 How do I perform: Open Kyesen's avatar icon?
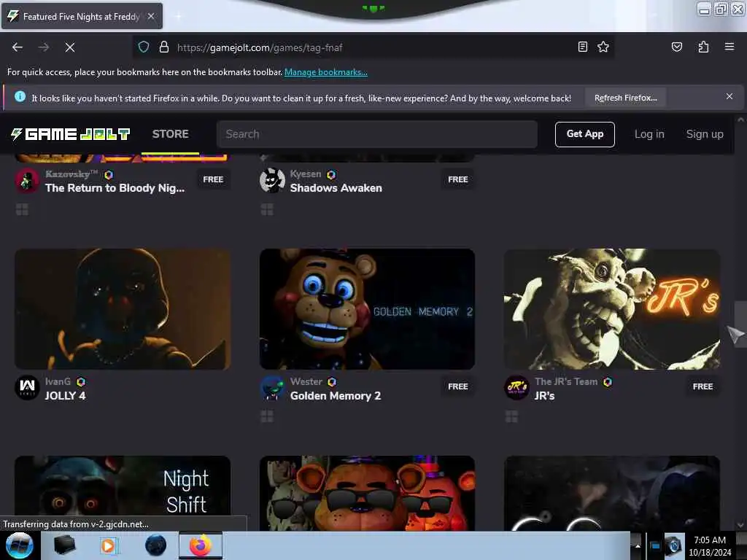tap(272, 181)
